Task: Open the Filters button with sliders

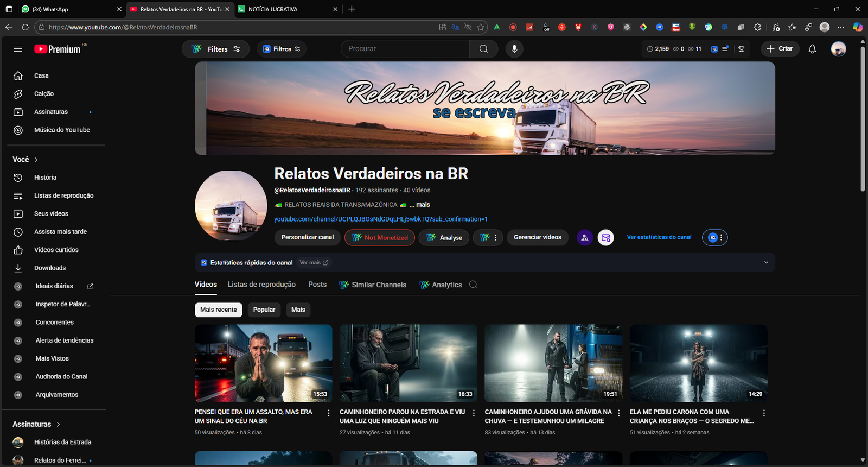Action: (215, 49)
